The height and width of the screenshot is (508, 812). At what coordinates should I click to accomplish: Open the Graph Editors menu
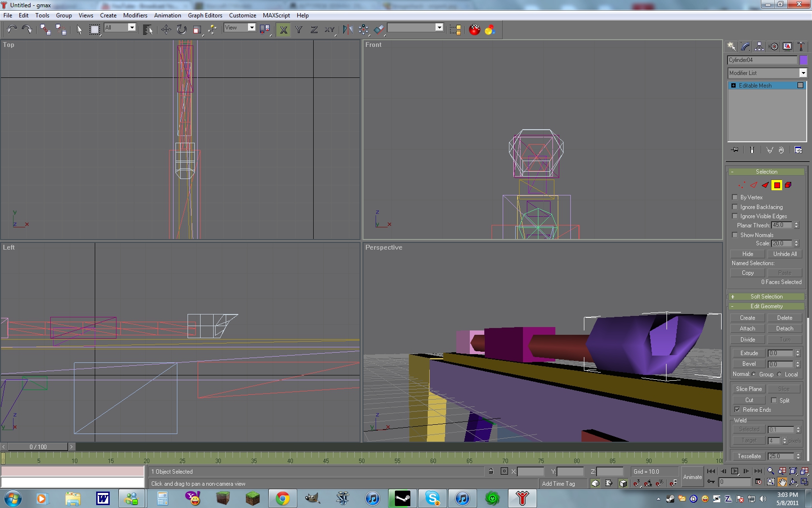click(205, 15)
